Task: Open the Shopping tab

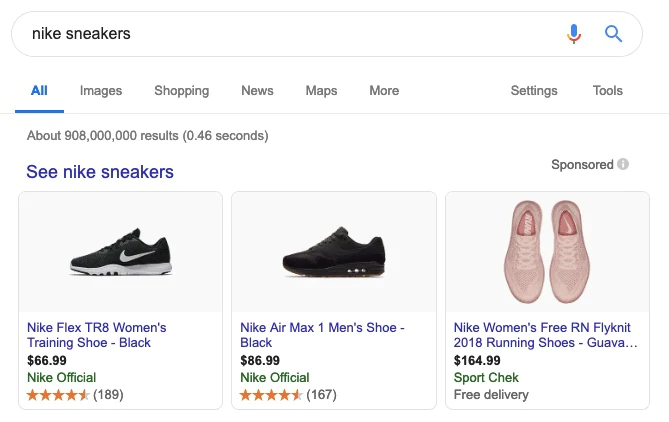Action: [181, 91]
